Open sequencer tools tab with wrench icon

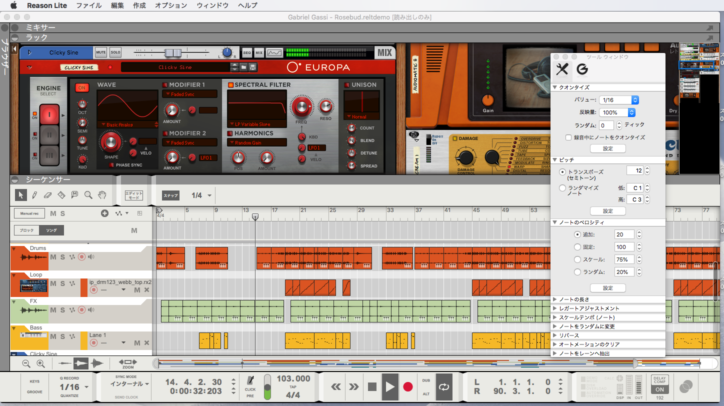tap(562, 69)
